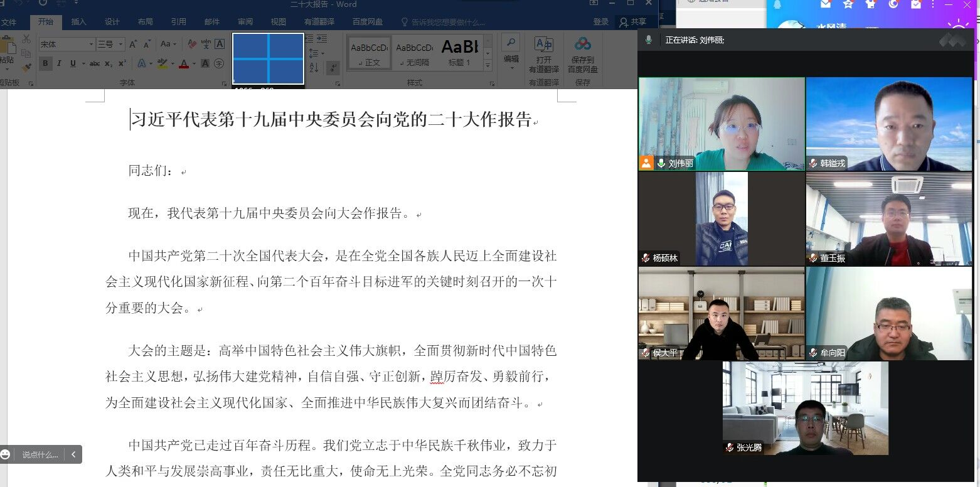Click the Clear Formatting eraser icon

click(191, 45)
